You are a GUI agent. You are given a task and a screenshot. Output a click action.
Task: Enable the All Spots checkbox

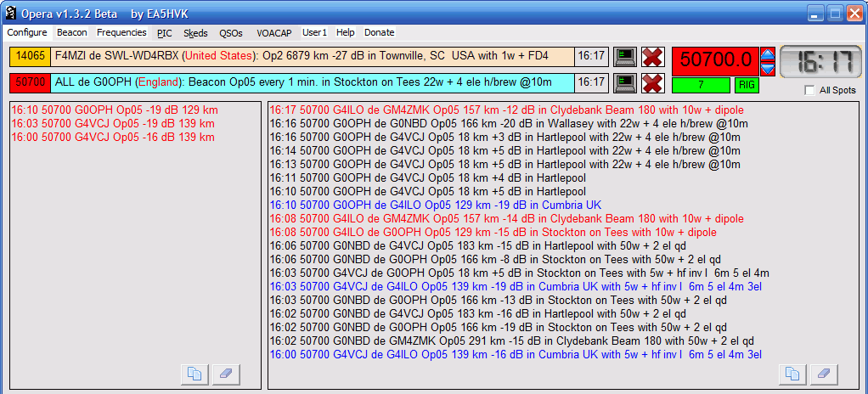point(809,90)
